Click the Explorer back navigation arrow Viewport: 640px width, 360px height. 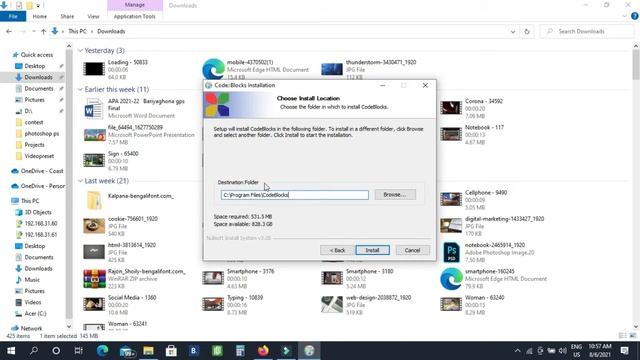click(x=9, y=31)
